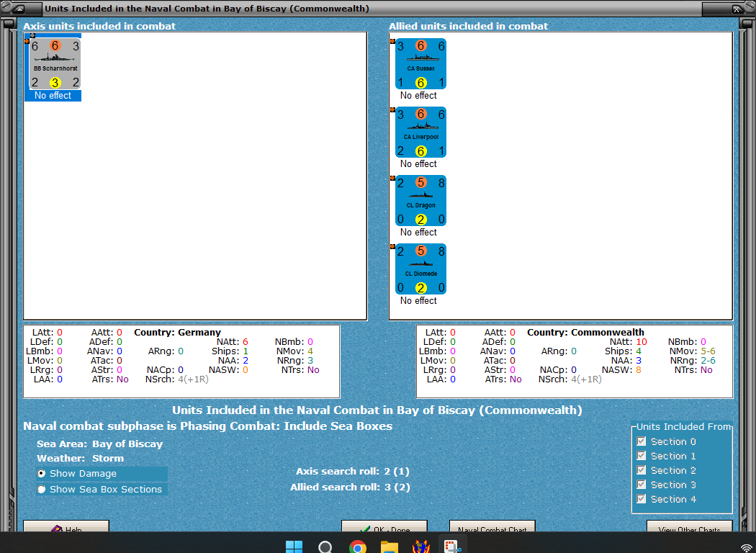Screen dimensions: 756x553
Task: Click 'No effect' under CA Liverpool
Action: pos(418,164)
